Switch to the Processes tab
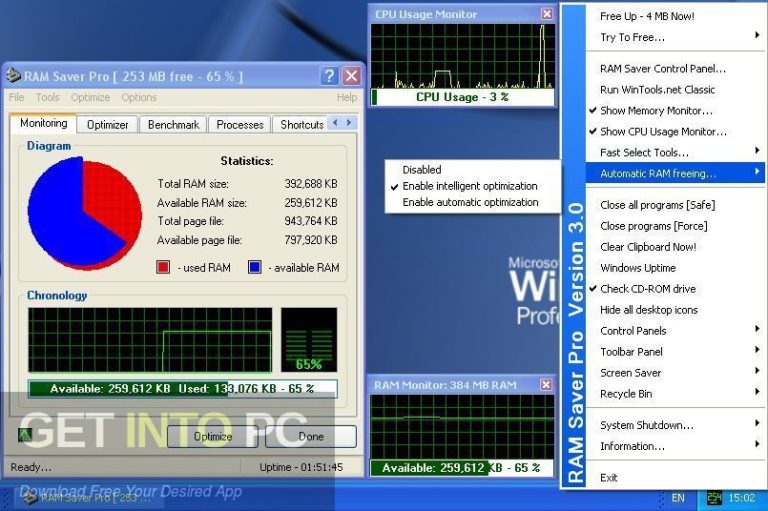 pyautogui.click(x=240, y=125)
